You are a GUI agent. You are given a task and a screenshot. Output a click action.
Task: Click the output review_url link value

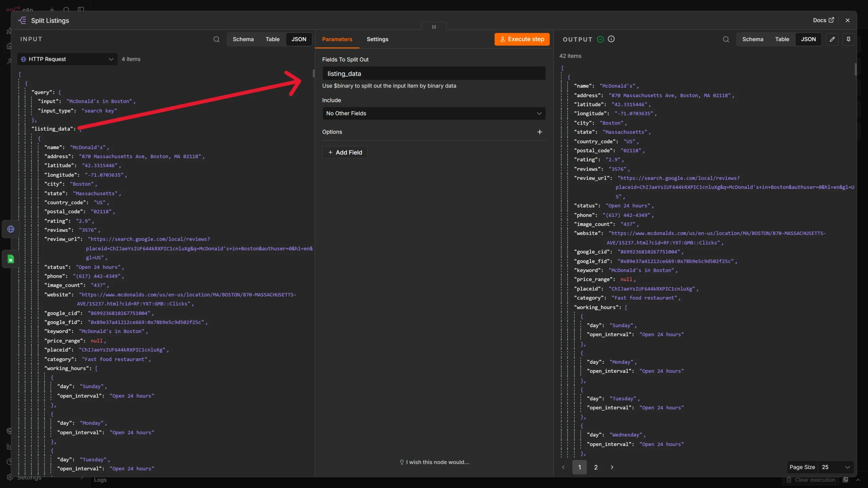(735, 187)
